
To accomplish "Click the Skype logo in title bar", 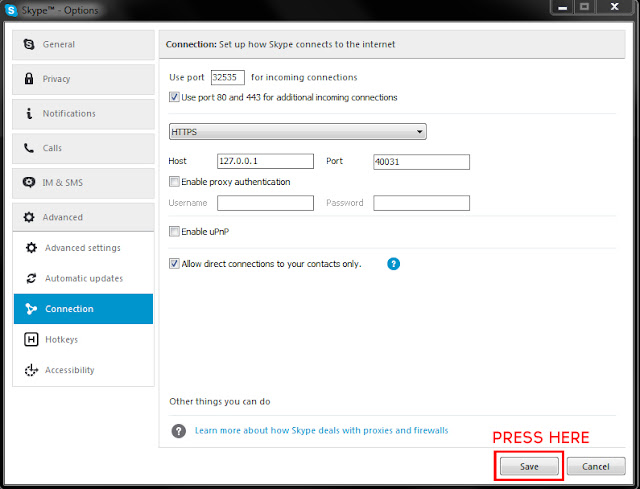I will [11, 10].
